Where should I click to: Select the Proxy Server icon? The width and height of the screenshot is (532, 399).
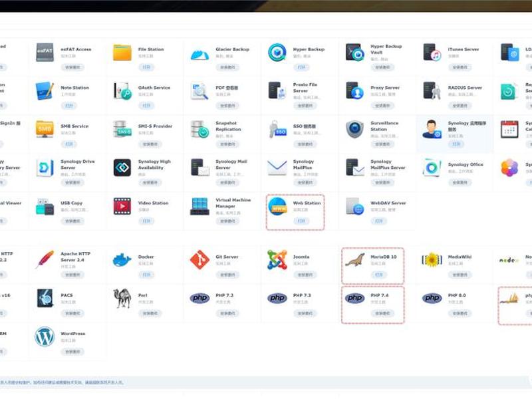[355, 90]
